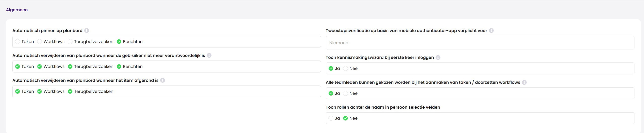Select Nee for Toon kennismakingswizard
The height and width of the screenshot is (133, 644).
click(346, 69)
